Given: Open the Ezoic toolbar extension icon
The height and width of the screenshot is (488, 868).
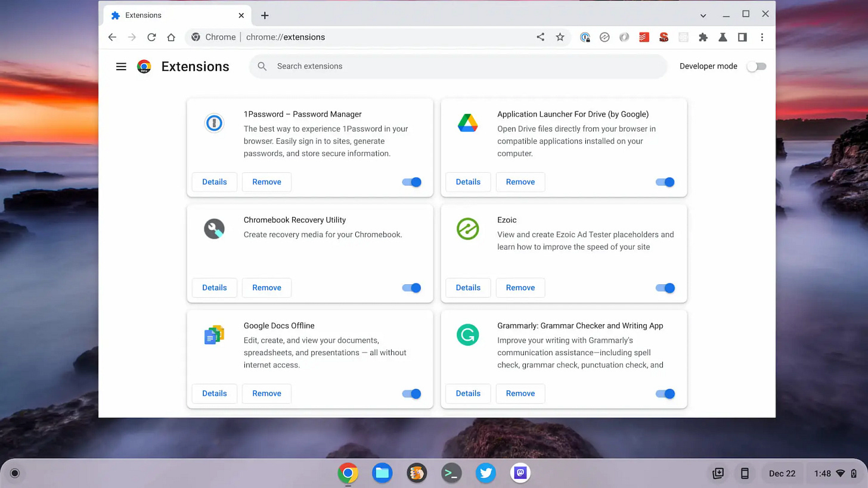Looking at the screenshot, I should tap(604, 37).
